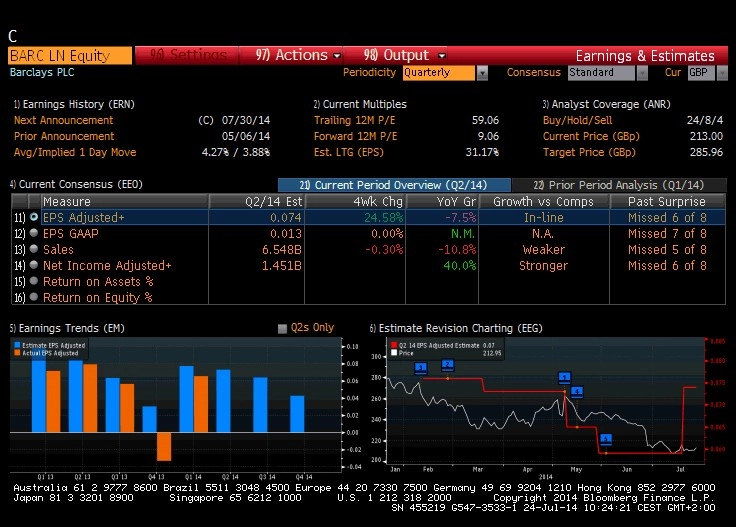736x527 pixels.
Task: Click the Weaker growth vs comps cell
Action: 544,249
